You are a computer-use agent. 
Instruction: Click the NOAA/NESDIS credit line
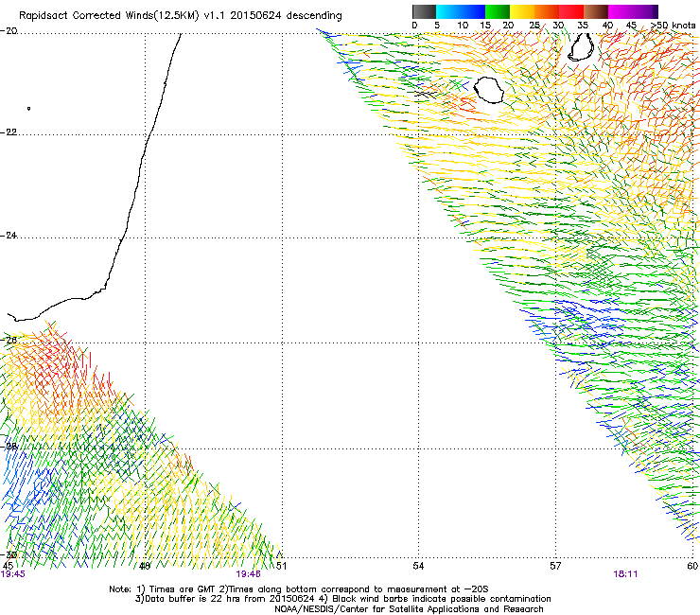[409, 609]
